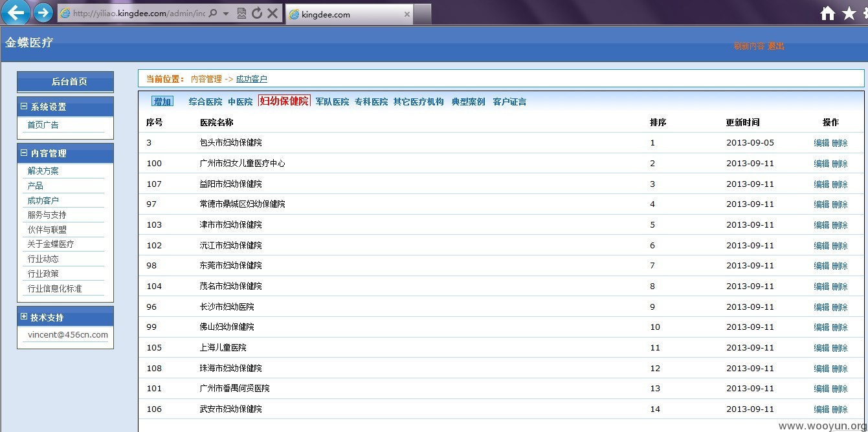Switch to 典型案例 category tab
Image resolution: width=868 pixels, height=432 pixels.
tap(468, 102)
